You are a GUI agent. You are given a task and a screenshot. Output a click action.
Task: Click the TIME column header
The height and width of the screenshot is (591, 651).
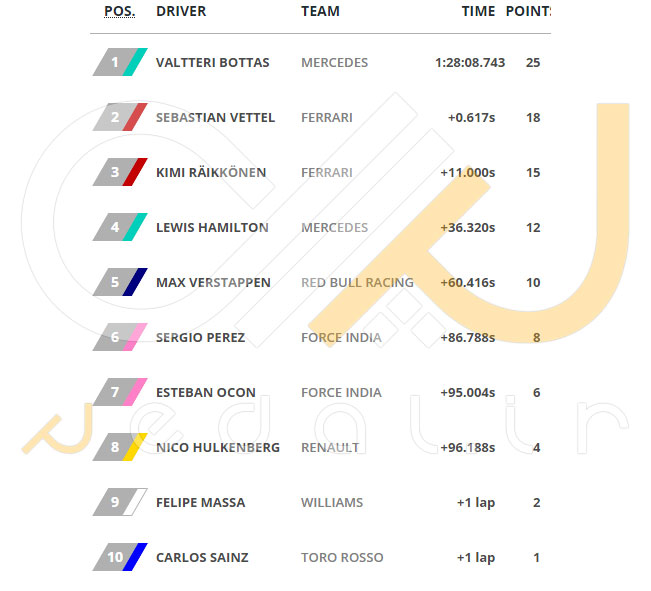click(x=479, y=11)
